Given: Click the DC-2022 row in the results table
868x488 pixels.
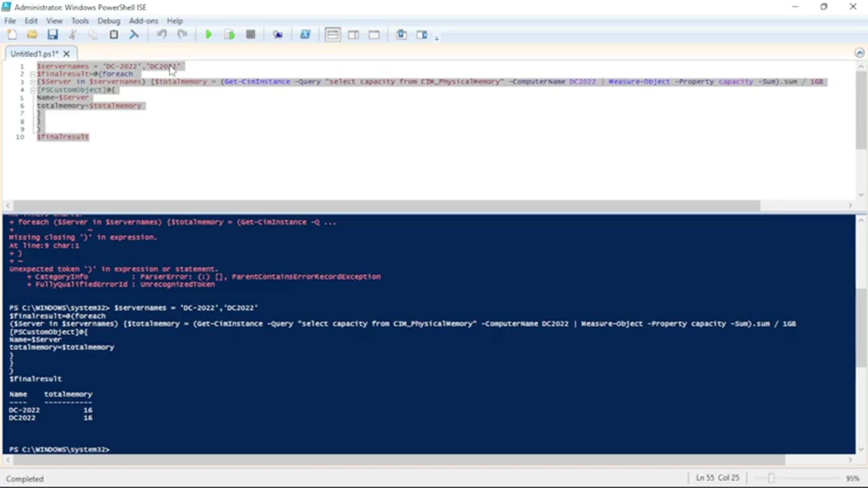Looking at the screenshot, I should coord(51,410).
